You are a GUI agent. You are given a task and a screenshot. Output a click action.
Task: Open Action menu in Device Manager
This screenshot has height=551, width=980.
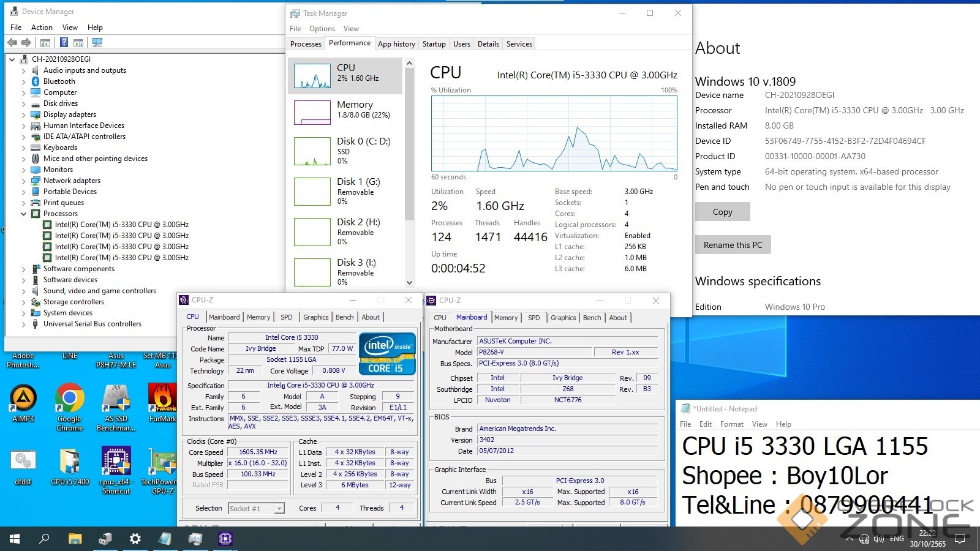pyautogui.click(x=42, y=28)
